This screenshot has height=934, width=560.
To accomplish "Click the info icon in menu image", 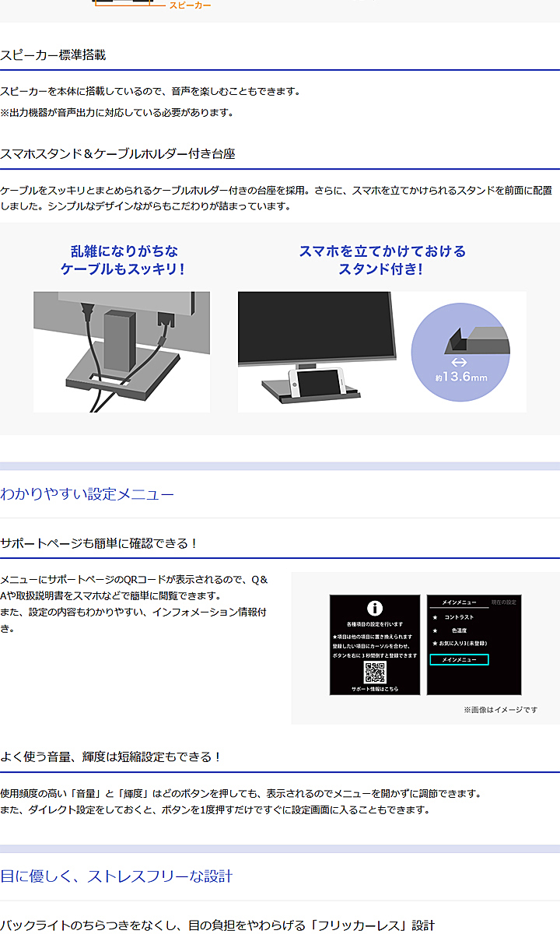I will 375,609.
